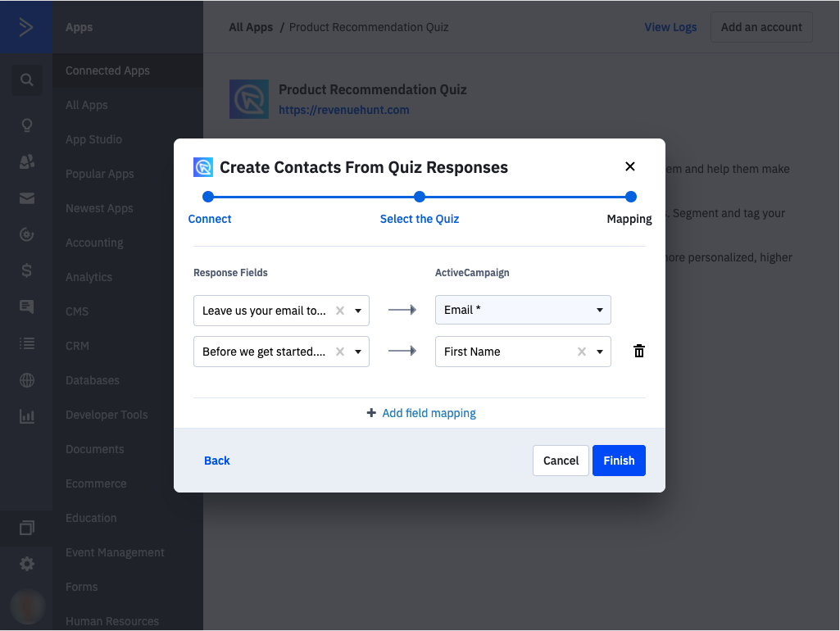Image resolution: width=840 pixels, height=631 pixels.
Task: Open the lists icon in sidebar
Action: (x=27, y=343)
